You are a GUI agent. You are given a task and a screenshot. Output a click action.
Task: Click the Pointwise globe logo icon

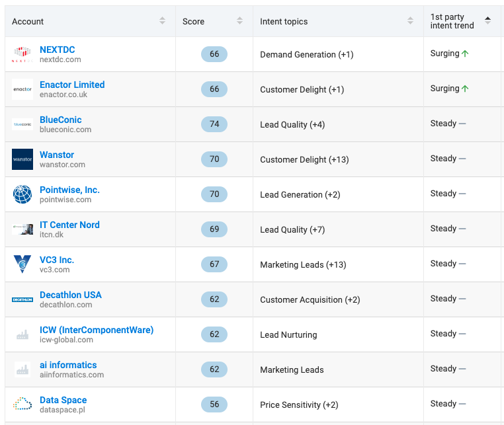coord(22,194)
